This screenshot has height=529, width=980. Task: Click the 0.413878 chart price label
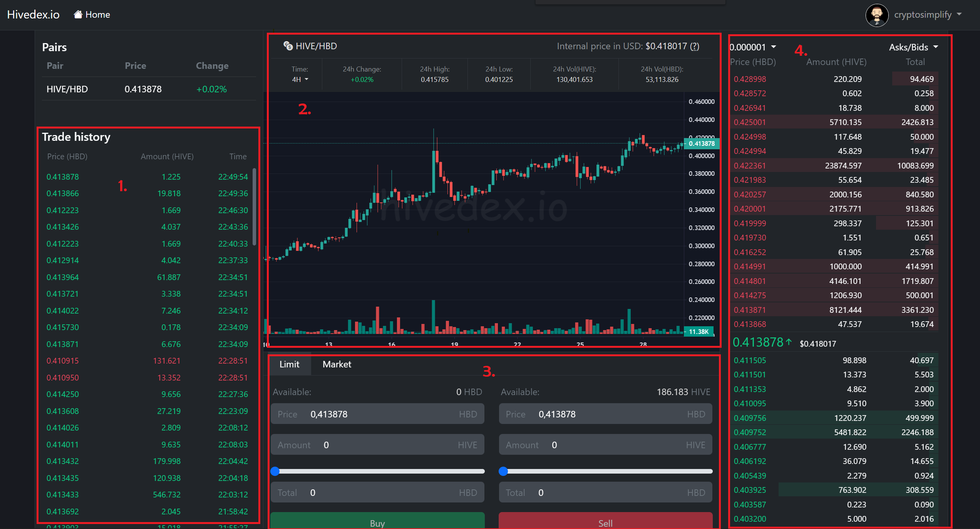[x=702, y=144]
